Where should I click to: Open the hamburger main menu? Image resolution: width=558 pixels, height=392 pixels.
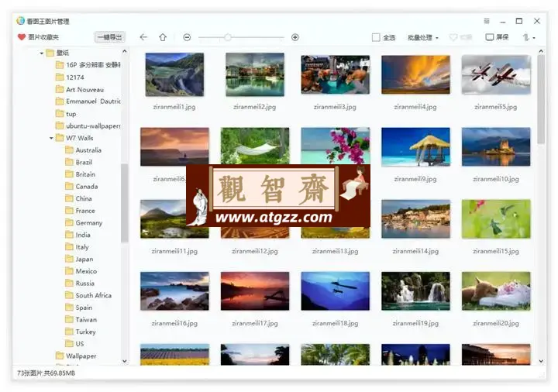coord(487,21)
